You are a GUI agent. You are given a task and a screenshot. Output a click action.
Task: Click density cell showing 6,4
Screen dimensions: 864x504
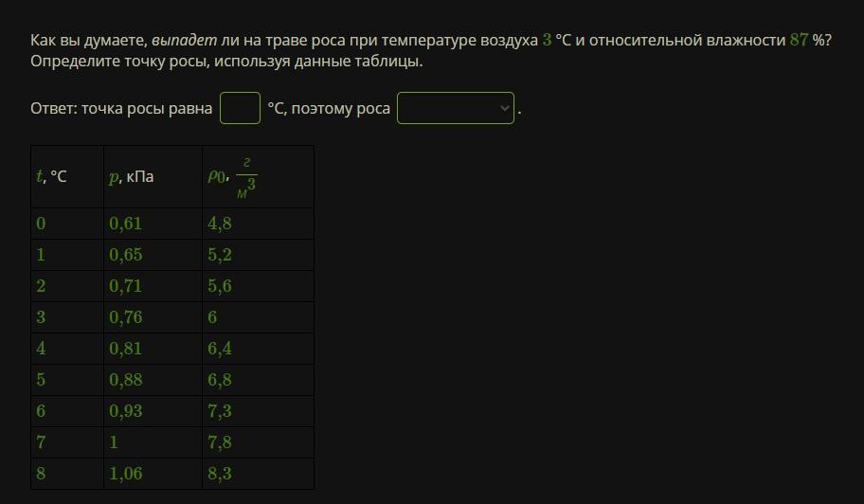coord(258,349)
